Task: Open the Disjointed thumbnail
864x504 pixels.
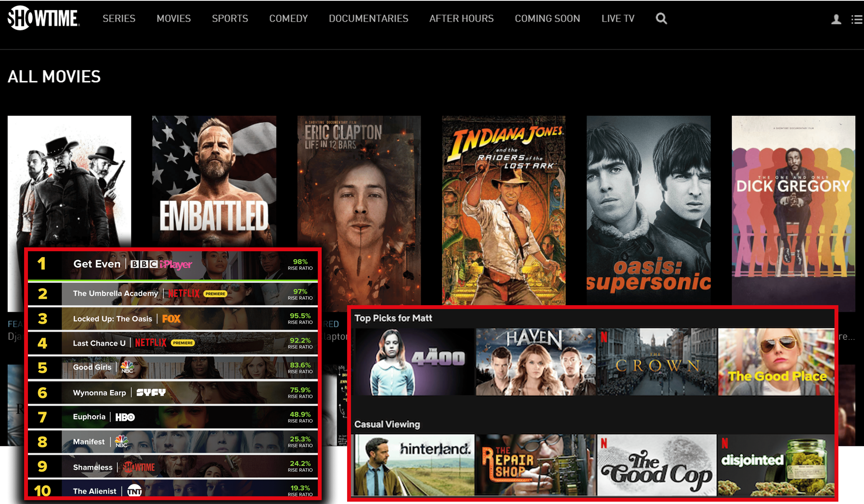Action: pyautogui.click(x=776, y=465)
